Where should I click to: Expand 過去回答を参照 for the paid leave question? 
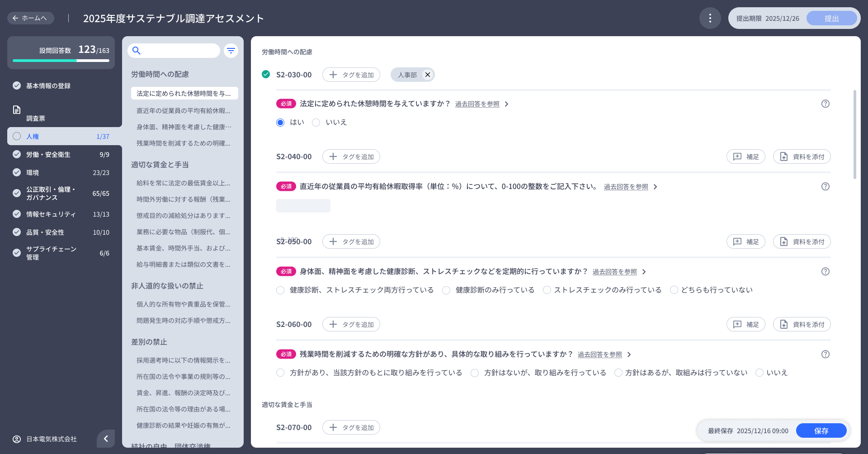tap(626, 186)
